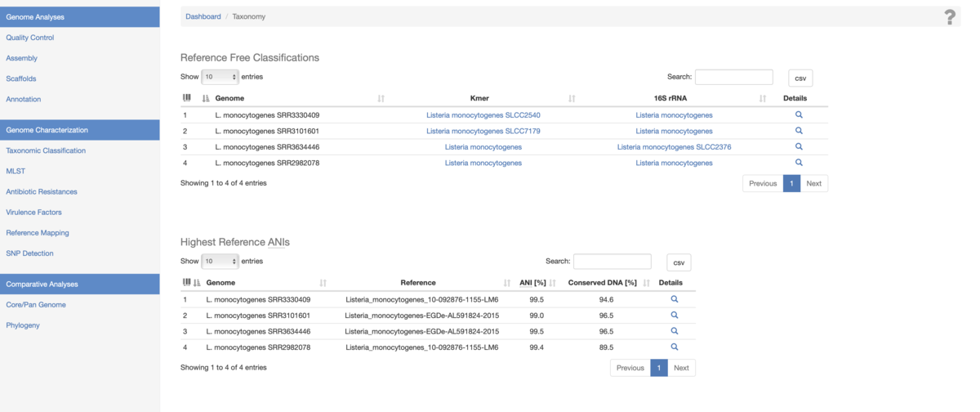The image size is (980, 412).
Task: View ANI details for SRR3634446 row
Action: tap(675, 331)
